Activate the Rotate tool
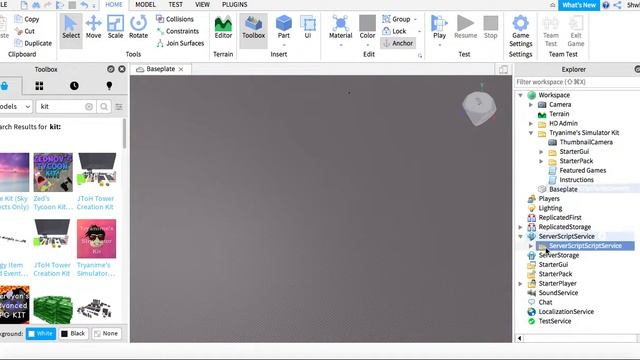The width and height of the screenshot is (640, 360). pos(138,27)
